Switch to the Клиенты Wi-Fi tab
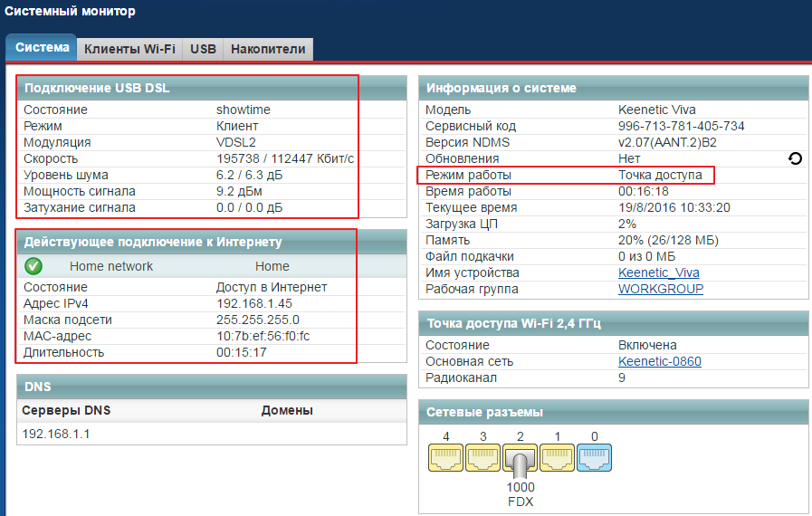Viewport: 812px width, 516px height. [x=129, y=49]
